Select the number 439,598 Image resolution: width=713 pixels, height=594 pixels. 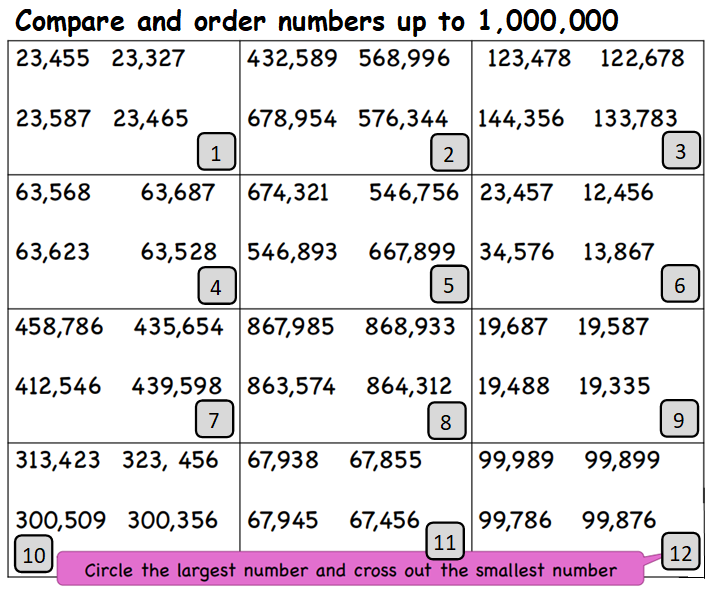177,386
